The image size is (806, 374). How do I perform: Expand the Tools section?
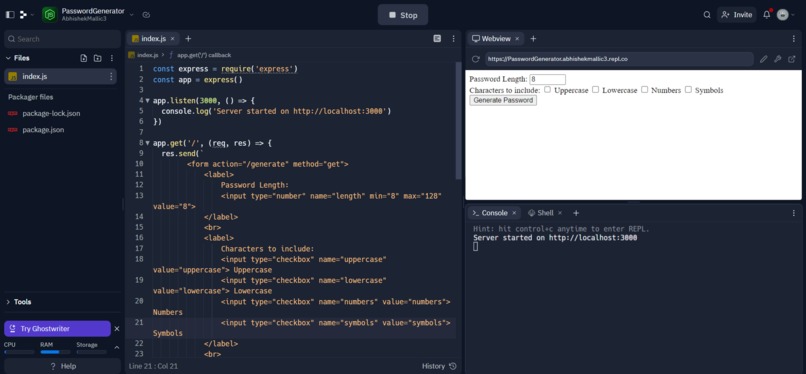point(19,302)
